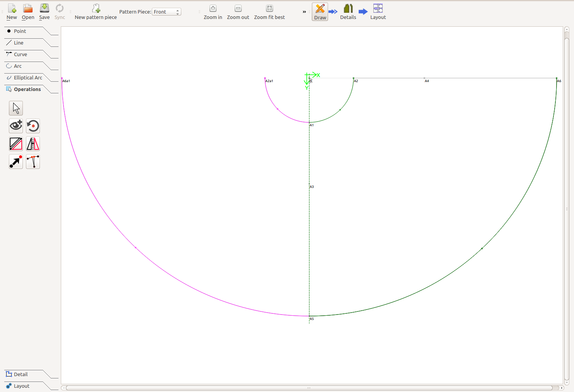Toggle Draw mode in the toolbar

pos(320,12)
